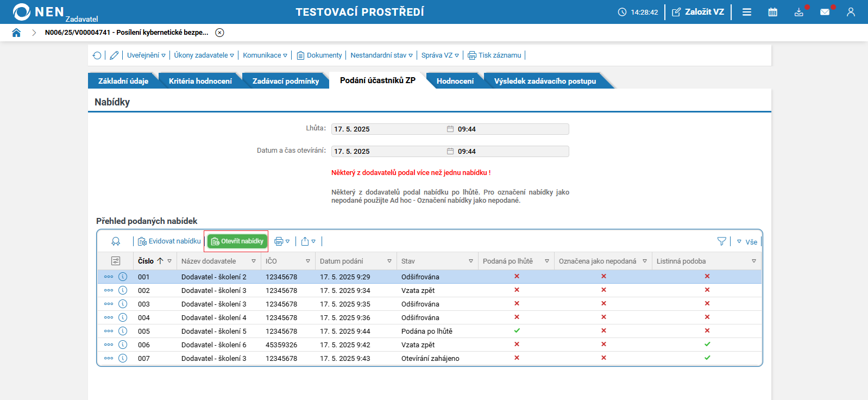Image resolution: width=868 pixels, height=400 pixels.
Task: Click the Otevřít nabídky button
Action: pos(237,241)
